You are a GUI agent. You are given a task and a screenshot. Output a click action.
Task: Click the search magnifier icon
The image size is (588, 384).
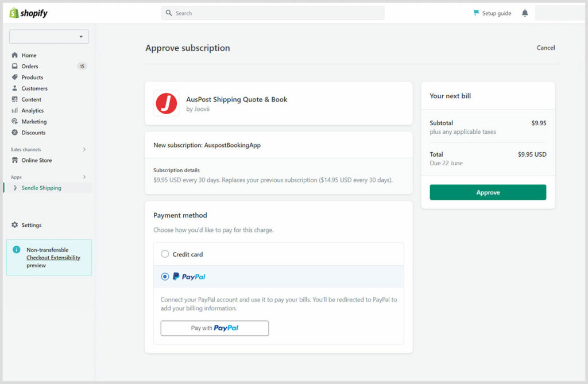point(169,13)
